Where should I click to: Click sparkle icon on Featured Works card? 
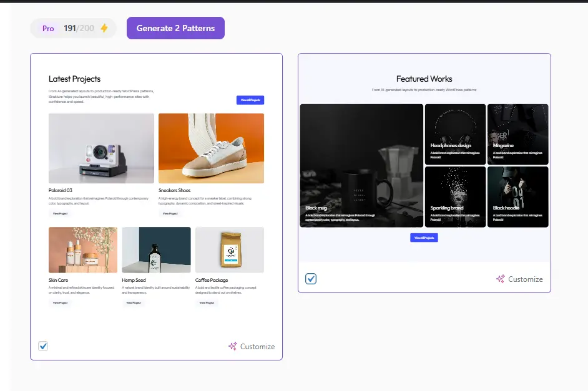(501, 279)
